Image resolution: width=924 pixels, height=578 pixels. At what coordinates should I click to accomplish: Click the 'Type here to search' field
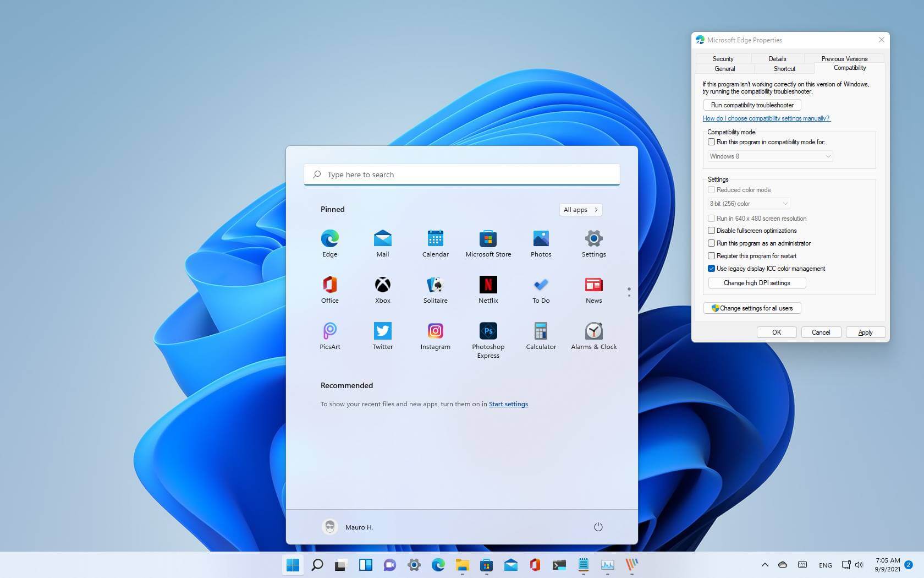[x=461, y=175]
